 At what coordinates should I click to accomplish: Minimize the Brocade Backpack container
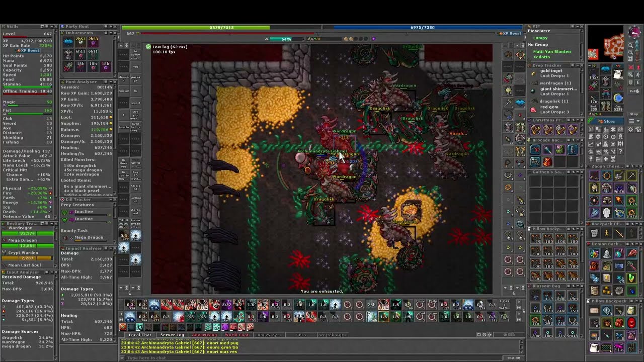578,140
